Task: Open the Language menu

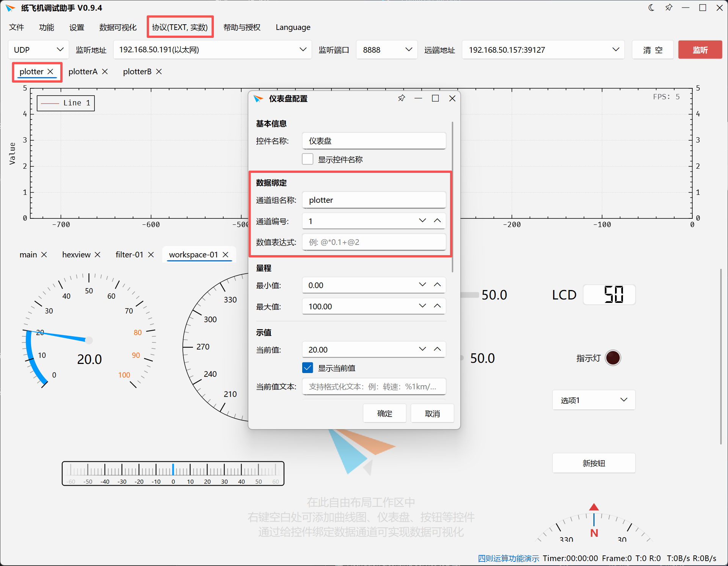Action: (293, 27)
